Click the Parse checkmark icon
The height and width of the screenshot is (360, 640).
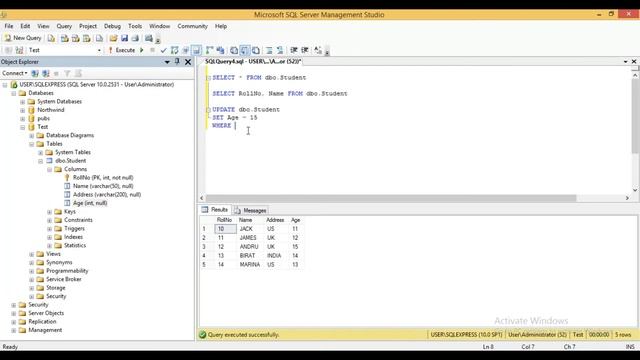(x=163, y=50)
